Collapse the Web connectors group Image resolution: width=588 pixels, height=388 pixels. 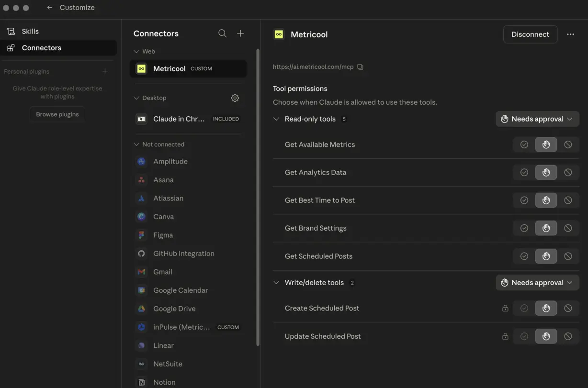pyautogui.click(x=136, y=51)
